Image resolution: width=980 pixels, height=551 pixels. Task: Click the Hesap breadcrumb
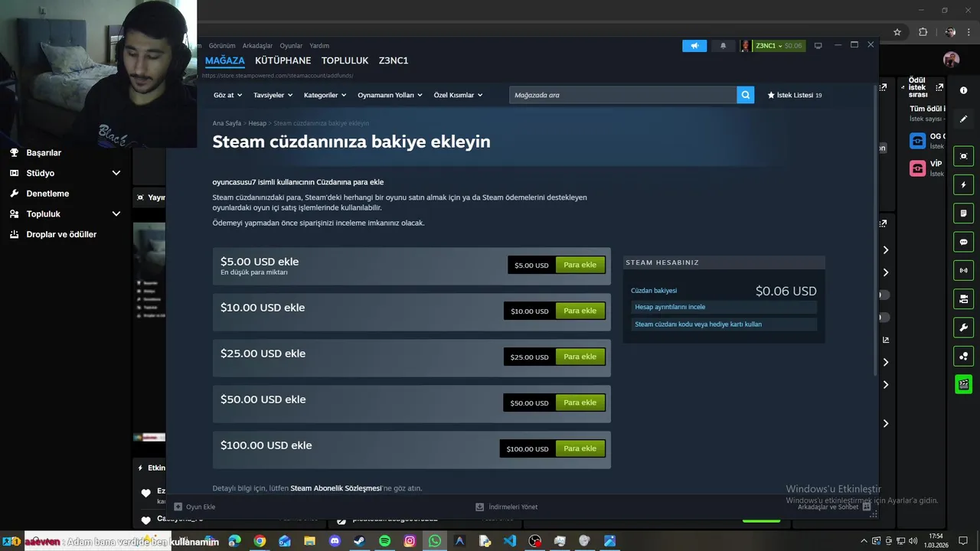257,123
